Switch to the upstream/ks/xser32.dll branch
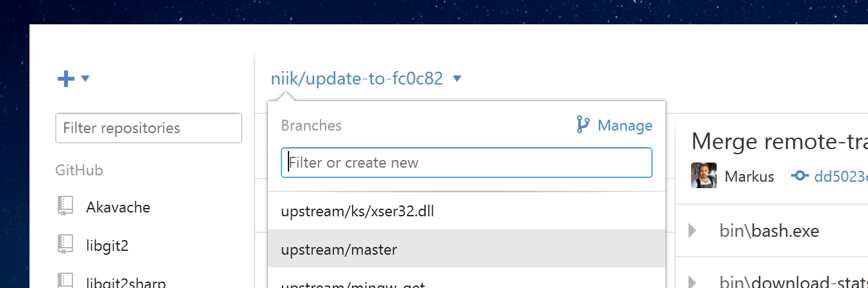This screenshot has height=288, width=868. click(357, 211)
